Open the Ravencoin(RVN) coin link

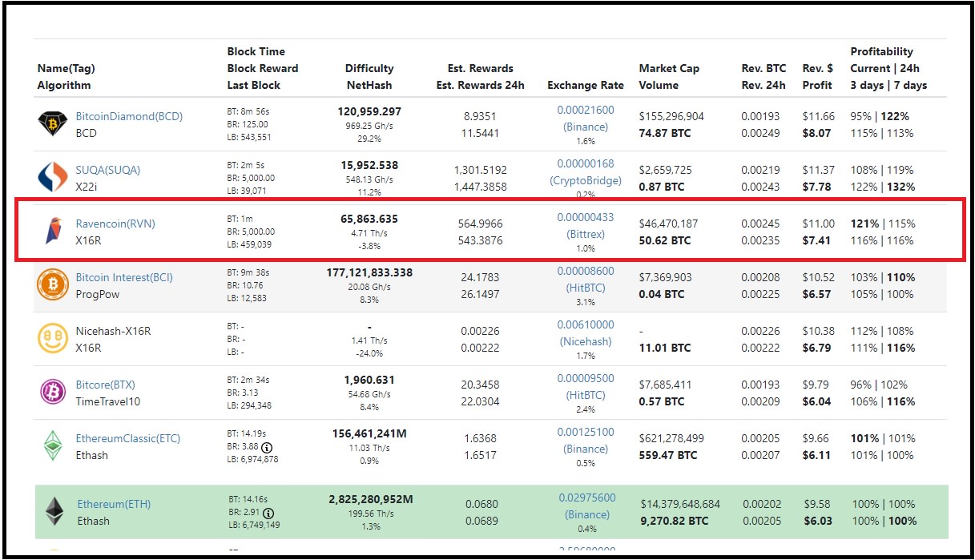click(x=115, y=224)
